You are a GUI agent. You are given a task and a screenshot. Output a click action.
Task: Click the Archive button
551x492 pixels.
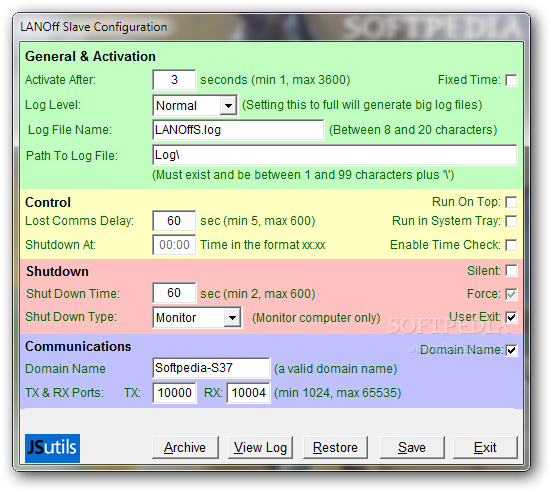click(185, 448)
